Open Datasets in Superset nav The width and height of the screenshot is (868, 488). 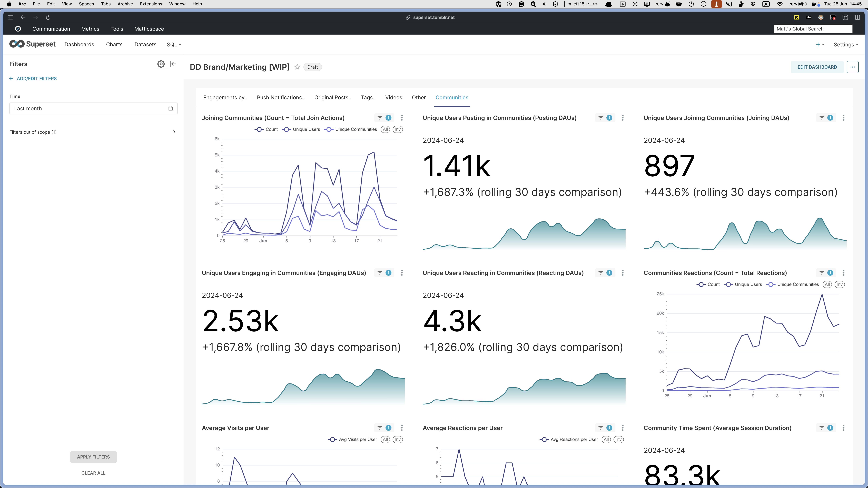pos(145,44)
